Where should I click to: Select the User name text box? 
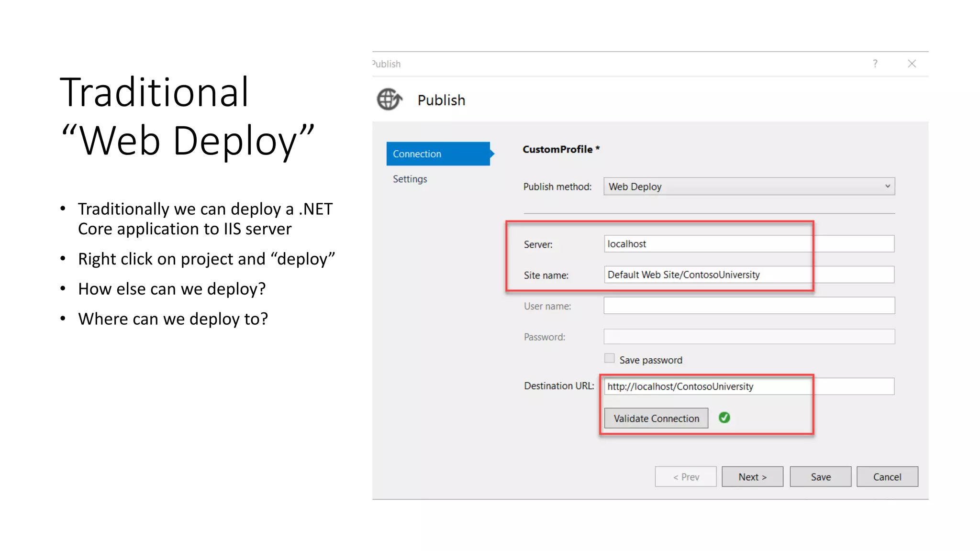coord(748,306)
